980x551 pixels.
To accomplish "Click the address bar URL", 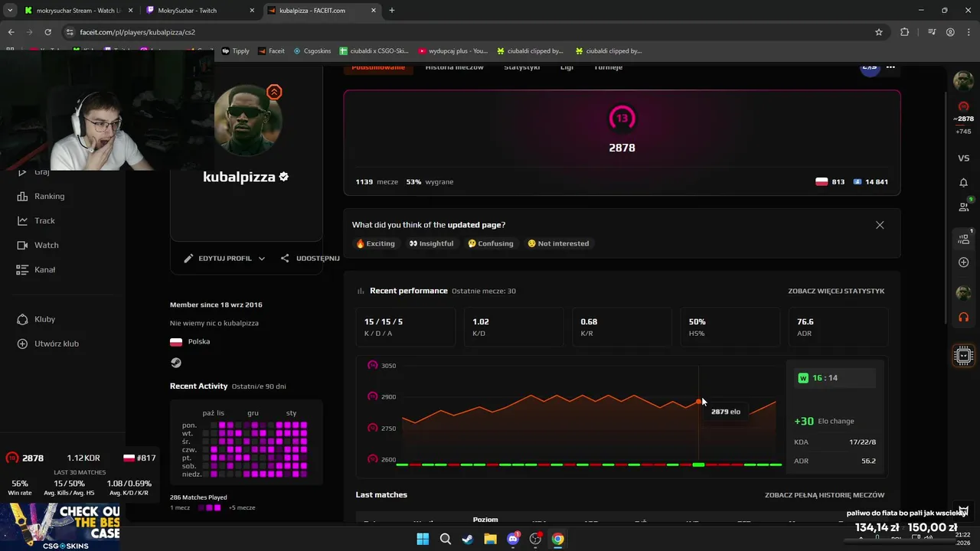I will [x=137, y=32].
